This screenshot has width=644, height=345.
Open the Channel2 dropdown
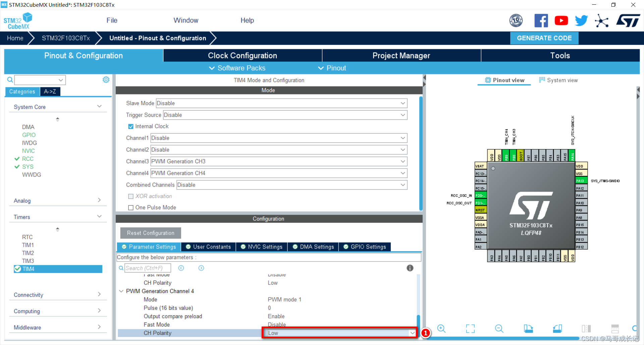pyautogui.click(x=279, y=150)
